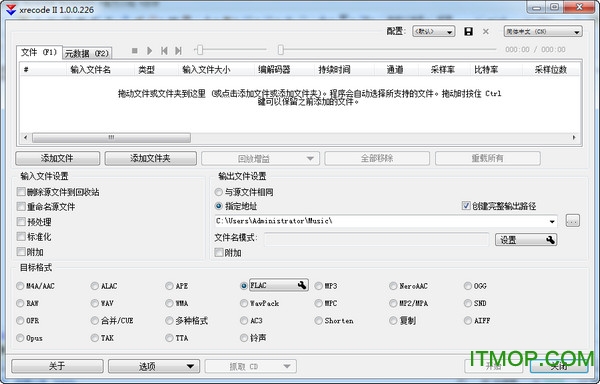Select WAV as target format
600x384 pixels.
tap(95, 303)
